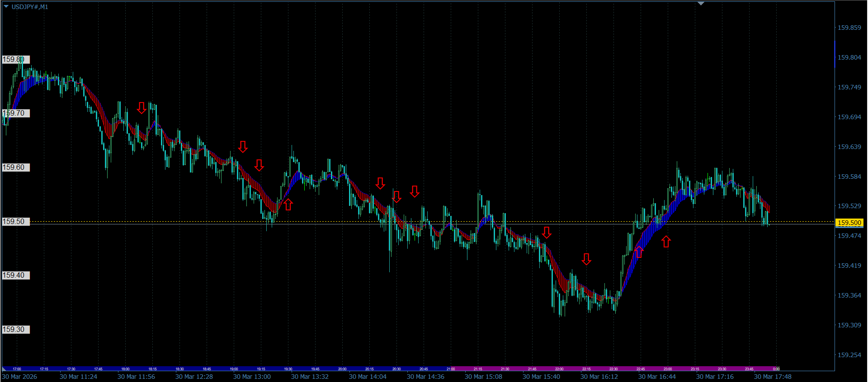
Task: Click the 21:00 marker on session bar
Action: point(451,369)
